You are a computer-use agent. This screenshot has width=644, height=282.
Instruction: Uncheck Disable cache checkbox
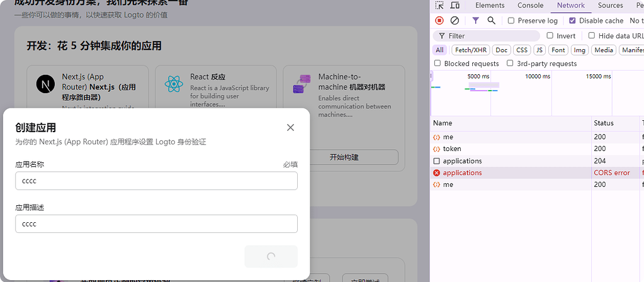click(x=572, y=21)
